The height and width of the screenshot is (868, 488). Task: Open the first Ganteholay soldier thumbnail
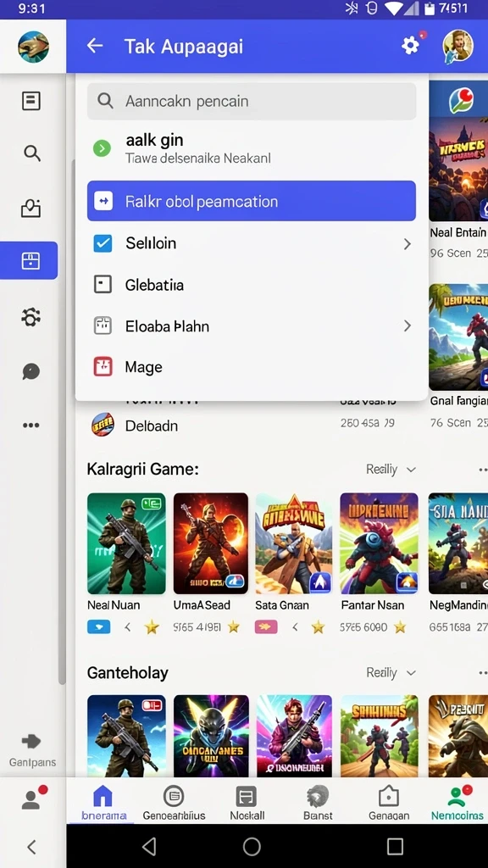[x=126, y=736]
